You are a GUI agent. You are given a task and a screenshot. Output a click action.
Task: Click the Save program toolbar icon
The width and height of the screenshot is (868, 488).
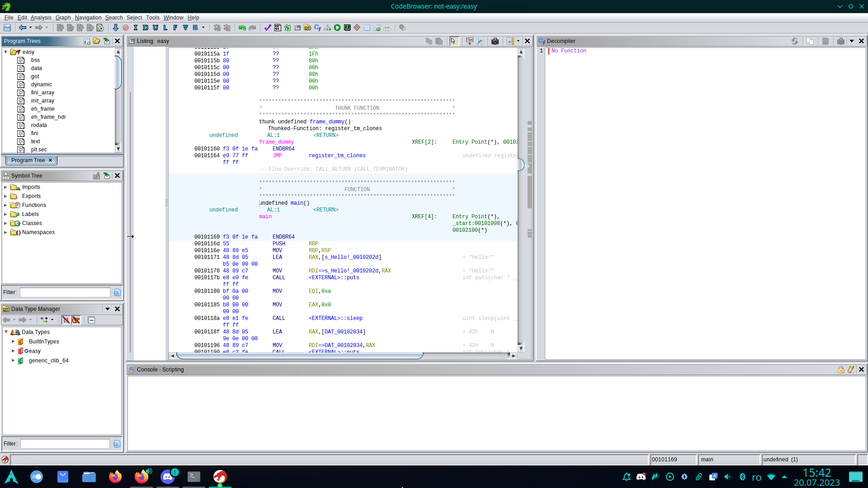7,28
